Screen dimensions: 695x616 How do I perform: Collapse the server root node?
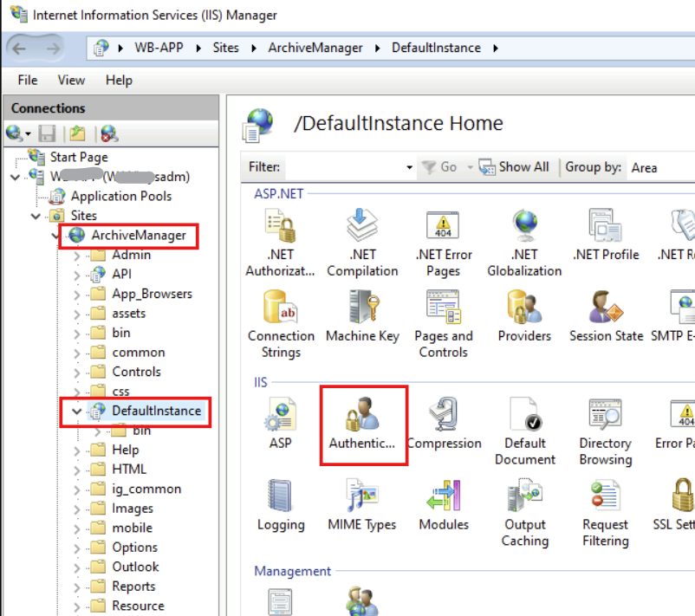16,178
